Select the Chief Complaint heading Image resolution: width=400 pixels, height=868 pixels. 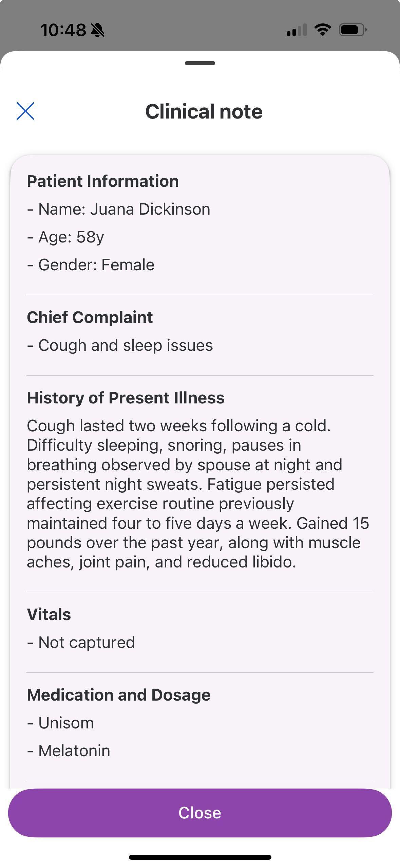(x=90, y=317)
